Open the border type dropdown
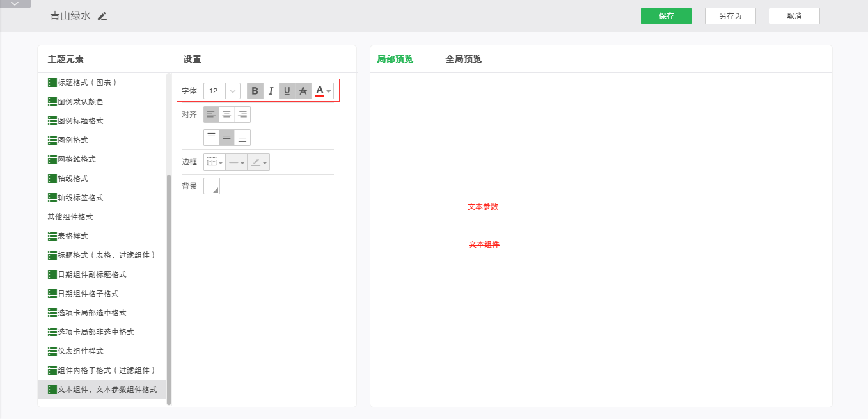868x419 pixels. (214, 162)
